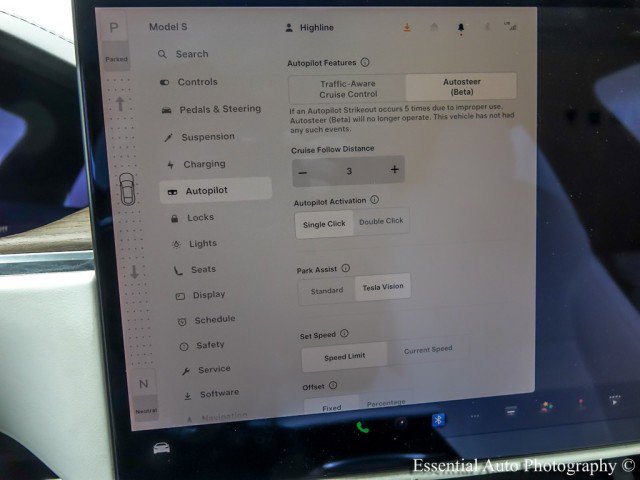Set Autopilot Activation to Double Click
This screenshot has width=640, height=480.
[x=381, y=222]
